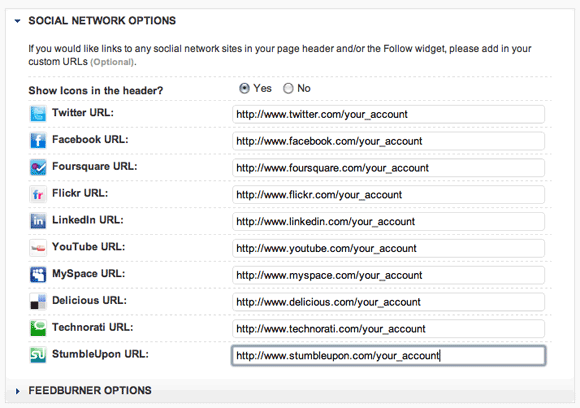The width and height of the screenshot is (580, 408).
Task: Click the YouTube URL text box
Action: [x=388, y=248]
